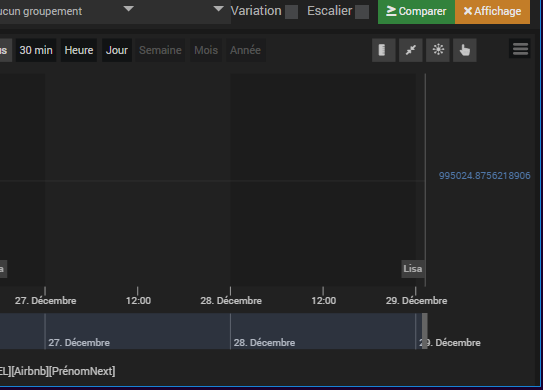This screenshot has width=543, height=390.
Task: Click the navigator's right range handle
Action: coord(425,331)
